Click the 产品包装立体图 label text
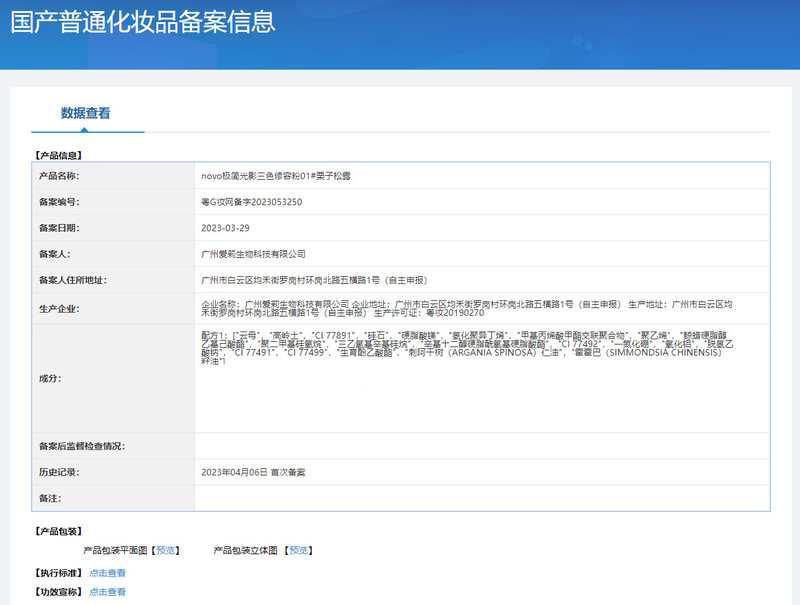This screenshot has width=800, height=605. (245, 550)
